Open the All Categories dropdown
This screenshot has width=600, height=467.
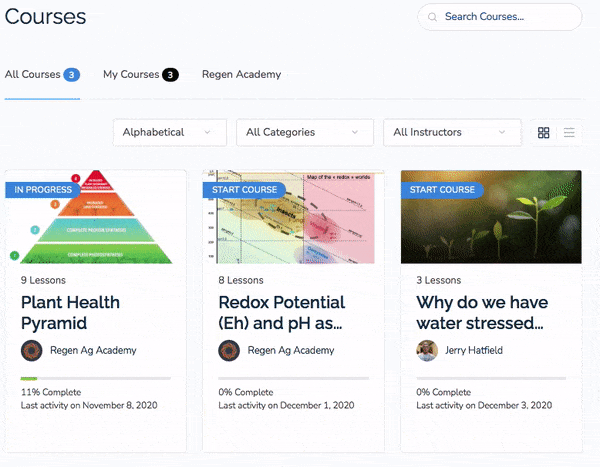click(x=305, y=132)
